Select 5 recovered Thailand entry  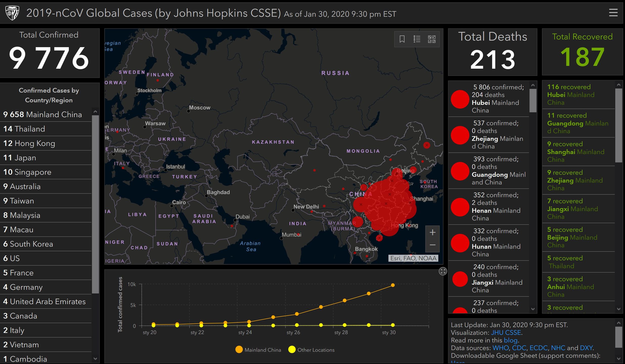tap(578, 262)
